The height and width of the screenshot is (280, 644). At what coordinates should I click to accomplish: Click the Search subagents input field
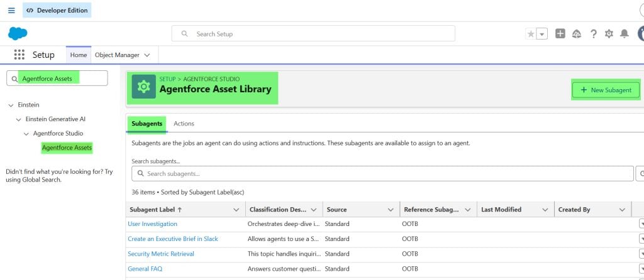coord(382,173)
